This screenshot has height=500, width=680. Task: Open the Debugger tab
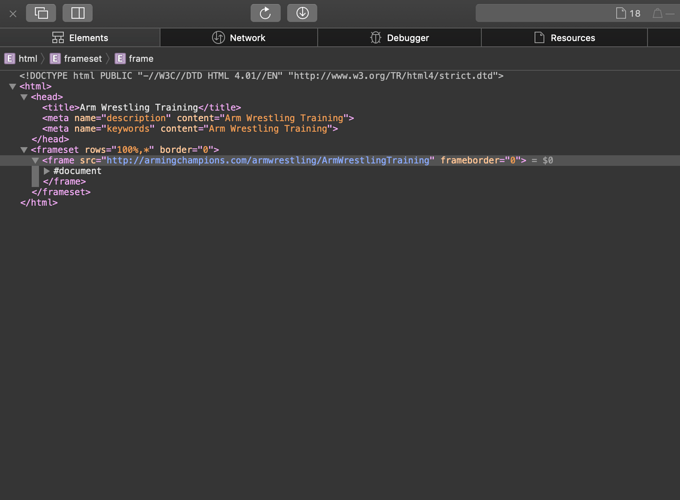tap(399, 38)
